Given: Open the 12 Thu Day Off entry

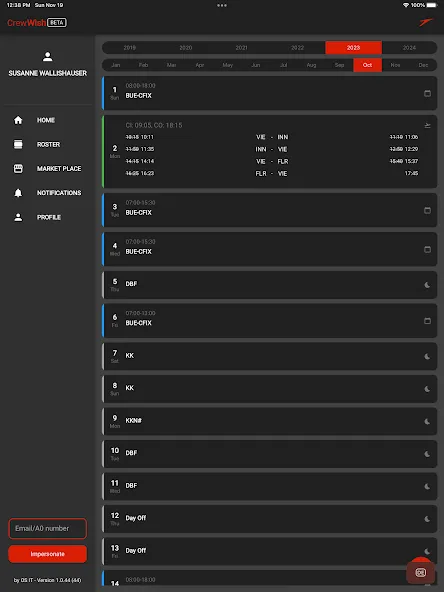Looking at the screenshot, I should pyautogui.click(x=270, y=519).
